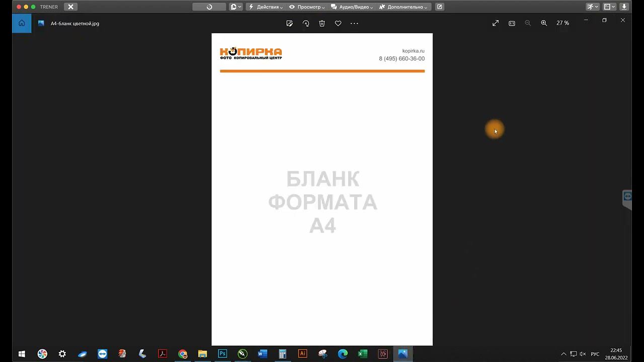Open CorelDRAW green icon in taskbar
This screenshot has width=644, height=362.
(243, 354)
